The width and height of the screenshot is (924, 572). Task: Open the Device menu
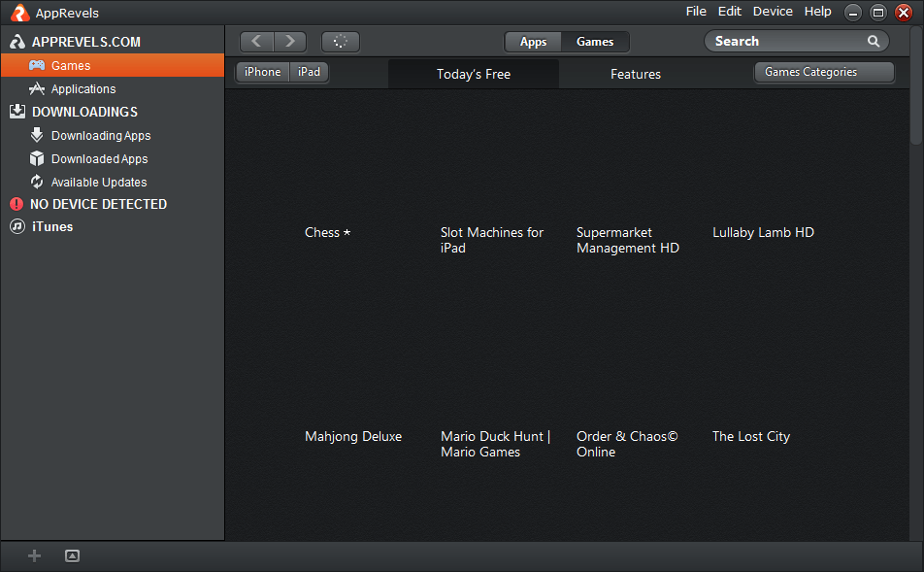(x=773, y=12)
